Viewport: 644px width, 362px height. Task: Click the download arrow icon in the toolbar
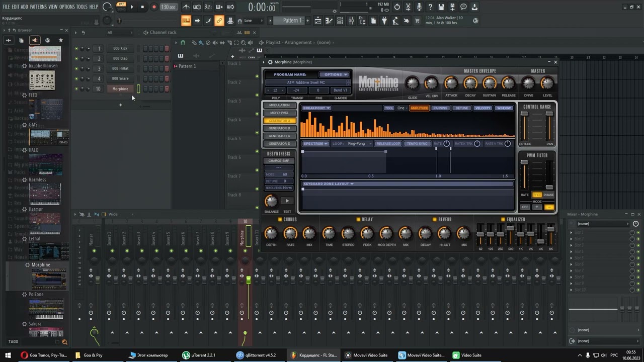pos(474,7)
